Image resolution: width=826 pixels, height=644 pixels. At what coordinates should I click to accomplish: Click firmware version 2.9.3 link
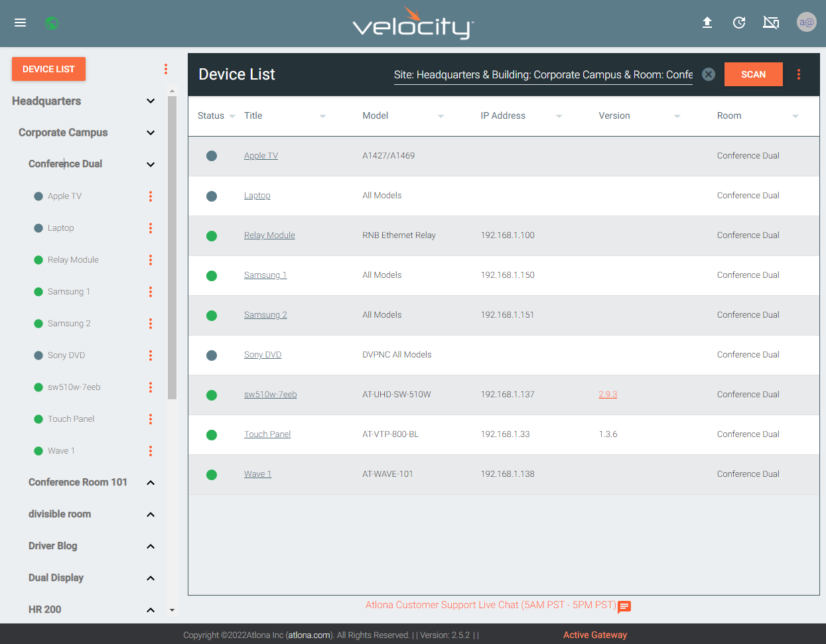point(608,395)
